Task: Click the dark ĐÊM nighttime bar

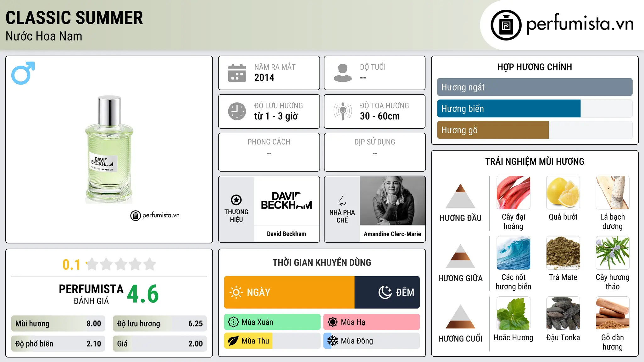Action: pos(387,292)
